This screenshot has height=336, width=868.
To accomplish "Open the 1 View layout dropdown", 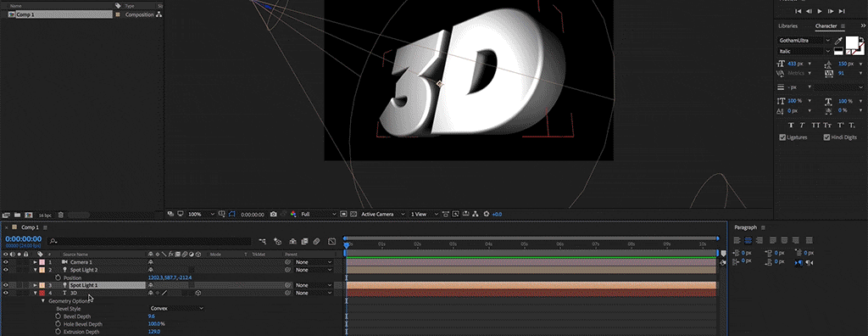I will pyautogui.click(x=425, y=214).
